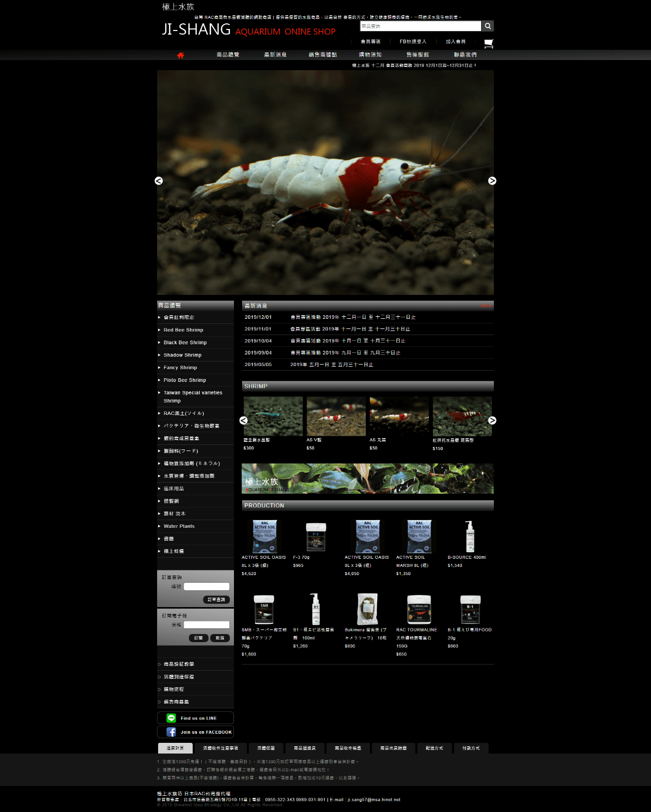Open S1 100ml bottle image

click(316, 609)
